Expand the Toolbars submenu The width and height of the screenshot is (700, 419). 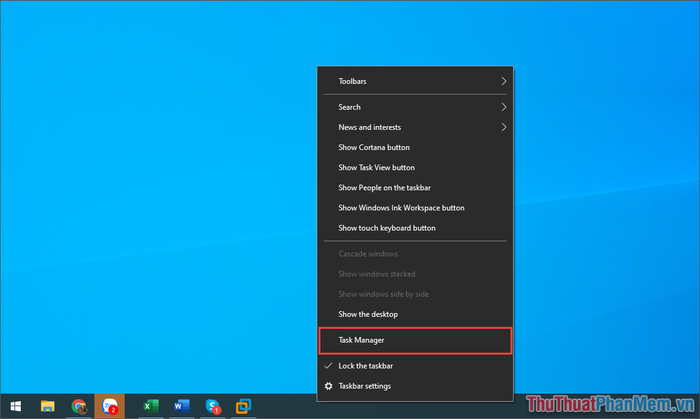415,81
